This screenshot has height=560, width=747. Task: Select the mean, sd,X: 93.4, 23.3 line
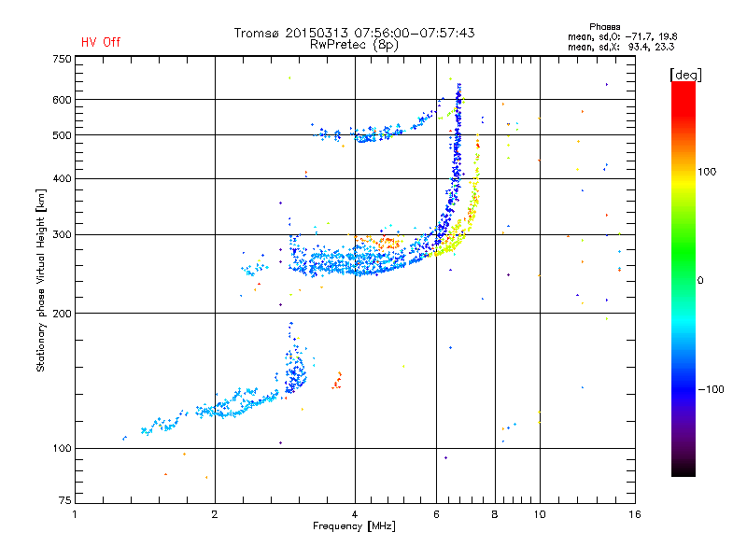tap(621, 47)
